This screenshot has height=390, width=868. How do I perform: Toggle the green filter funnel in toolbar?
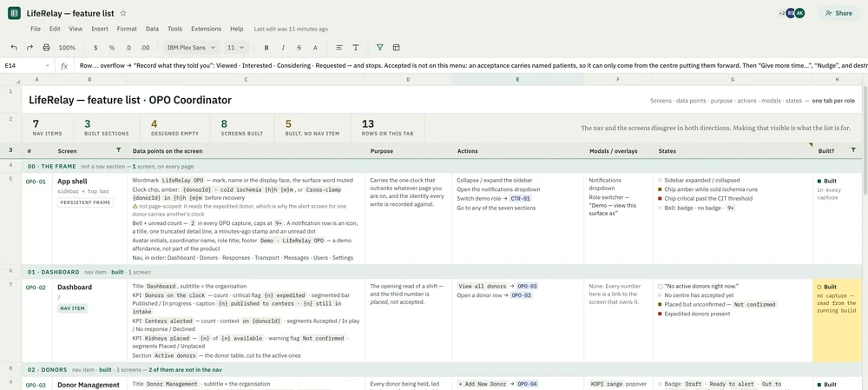[380, 48]
